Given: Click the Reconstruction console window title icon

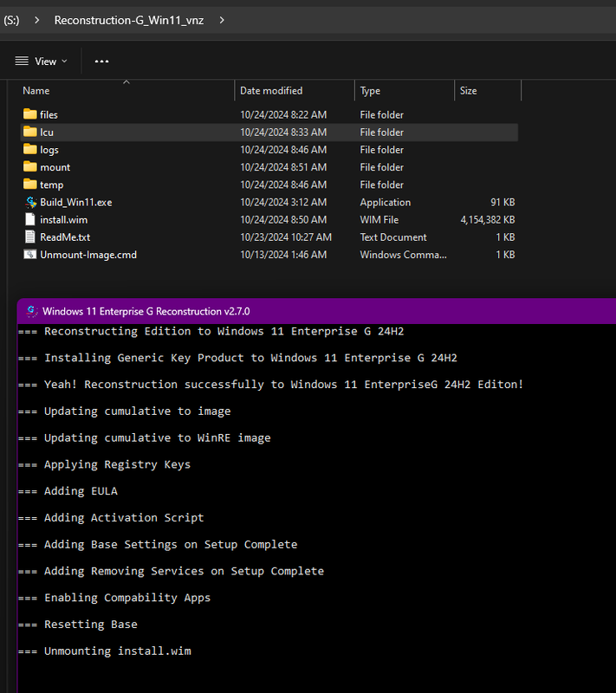Looking at the screenshot, I should point(31,311).
